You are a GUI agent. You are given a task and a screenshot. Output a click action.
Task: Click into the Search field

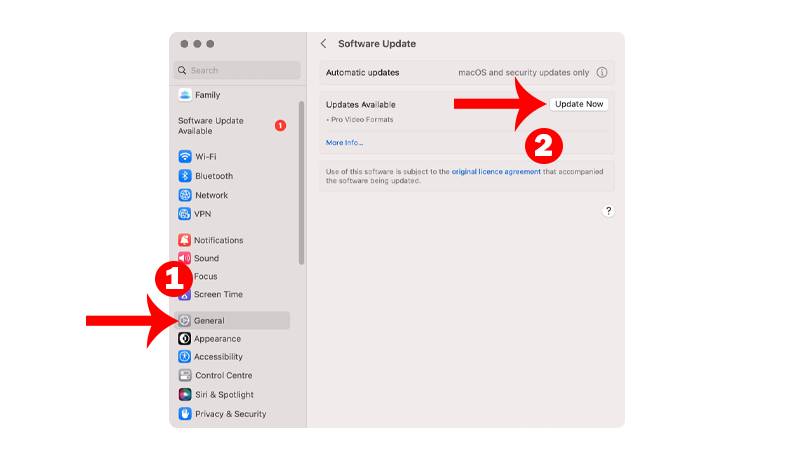click(x=237, y=70)
